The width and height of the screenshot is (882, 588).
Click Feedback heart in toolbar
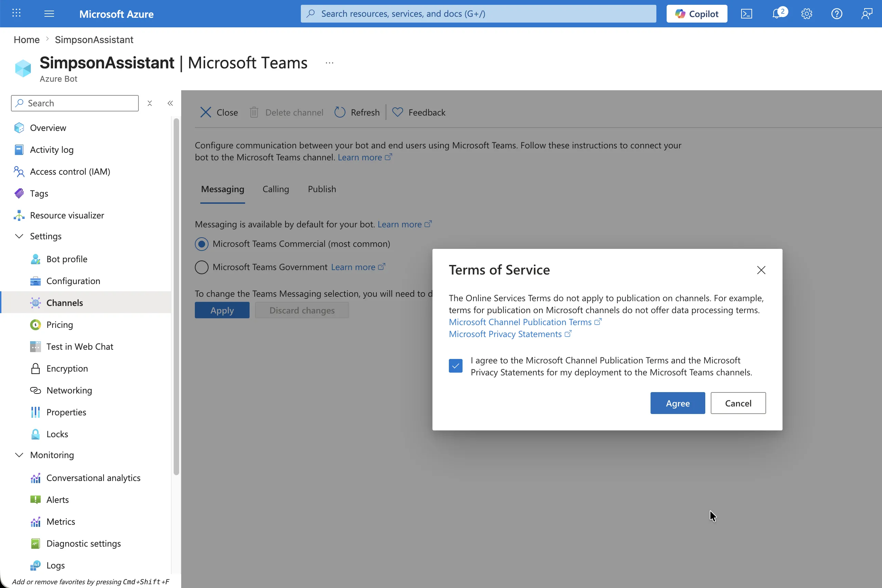(418, 112)
